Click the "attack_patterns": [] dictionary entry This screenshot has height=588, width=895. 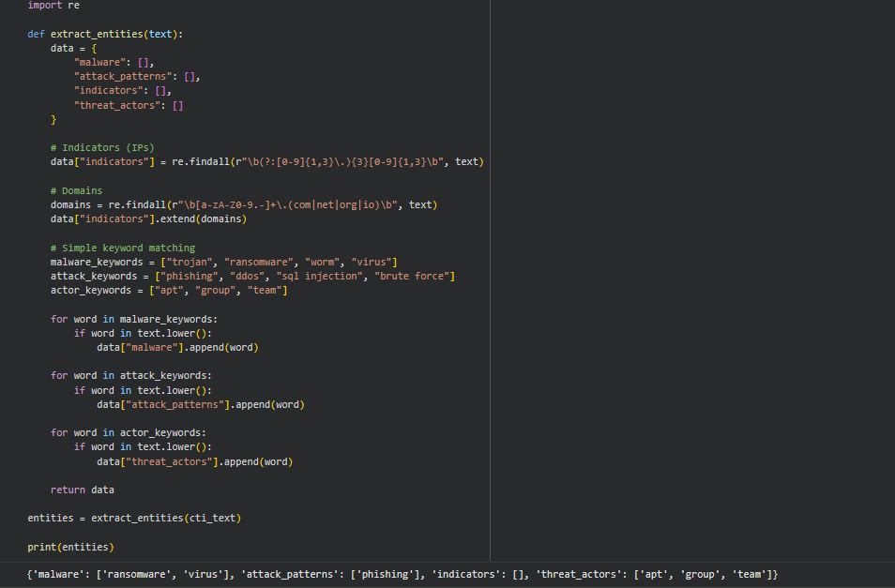[137, 76]
